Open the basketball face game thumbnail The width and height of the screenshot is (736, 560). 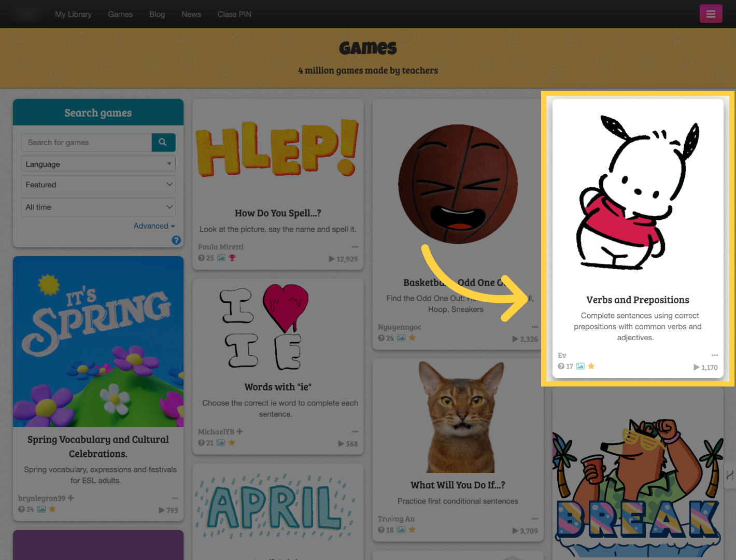click(x=458, y=184)
